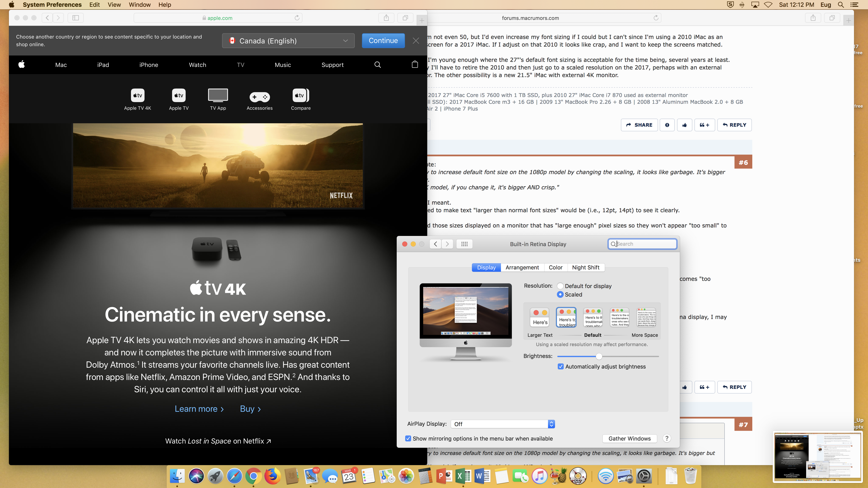Open the help question mark in Displays
Viewport: 868px width, 488px height.
pyautogui.click(x=666, y=438)
